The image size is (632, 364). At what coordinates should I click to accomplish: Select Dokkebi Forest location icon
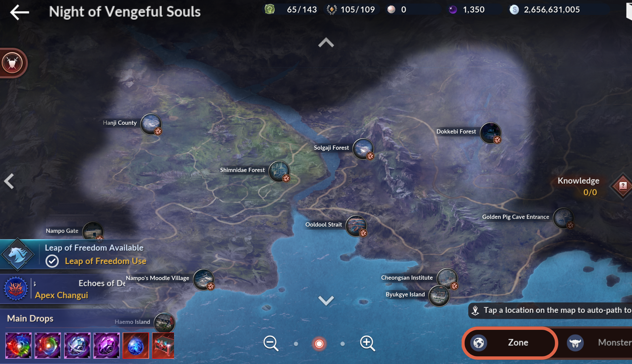(491, 133)
